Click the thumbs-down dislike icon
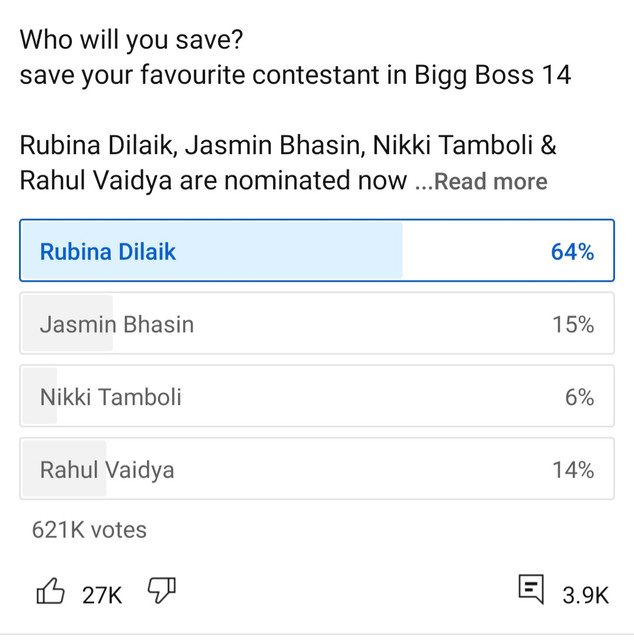The width and height of the screenshot is (634, 640). coord(161,592)
